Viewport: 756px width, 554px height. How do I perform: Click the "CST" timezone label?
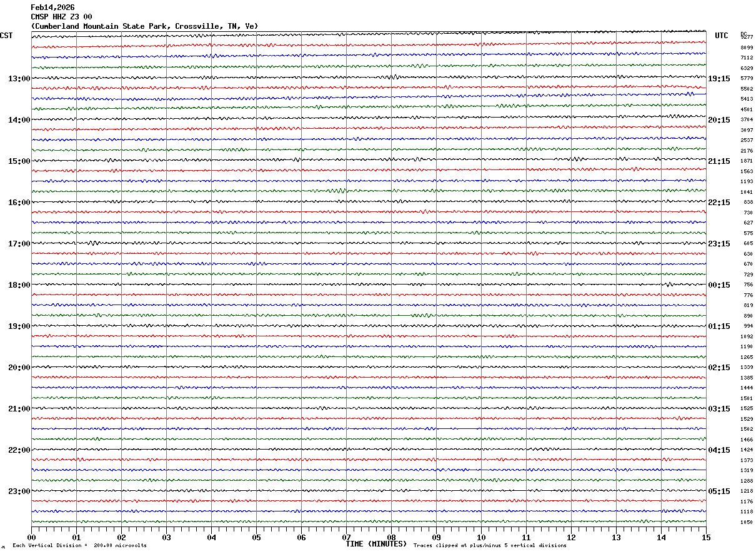(x=6, y=36)
